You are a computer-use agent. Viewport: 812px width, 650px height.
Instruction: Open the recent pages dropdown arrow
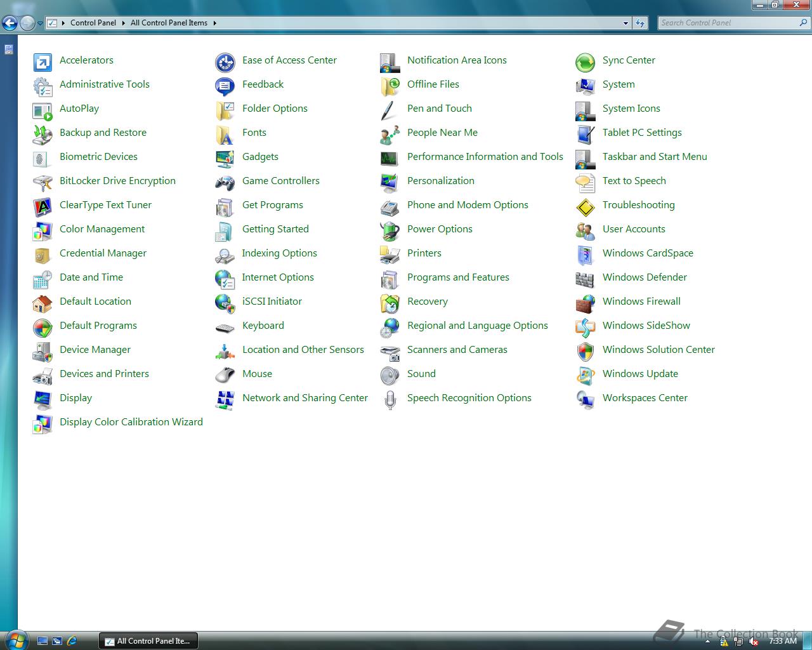click(40, 23)
